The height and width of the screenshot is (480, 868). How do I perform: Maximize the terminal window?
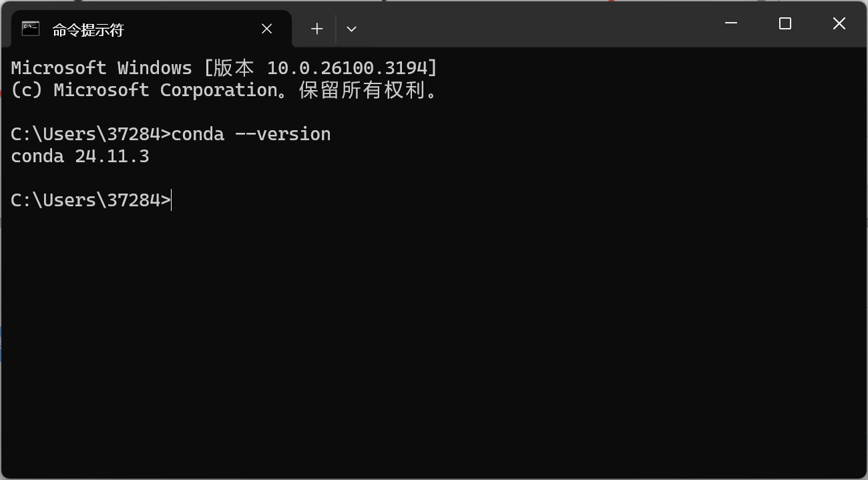click(785, 23)
